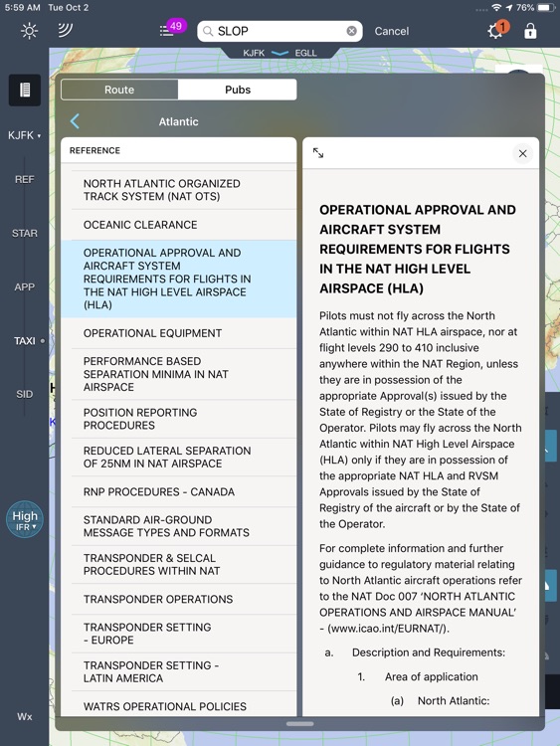Select STAR in the sidebar
560x746 pixels.
coord(24,233)
